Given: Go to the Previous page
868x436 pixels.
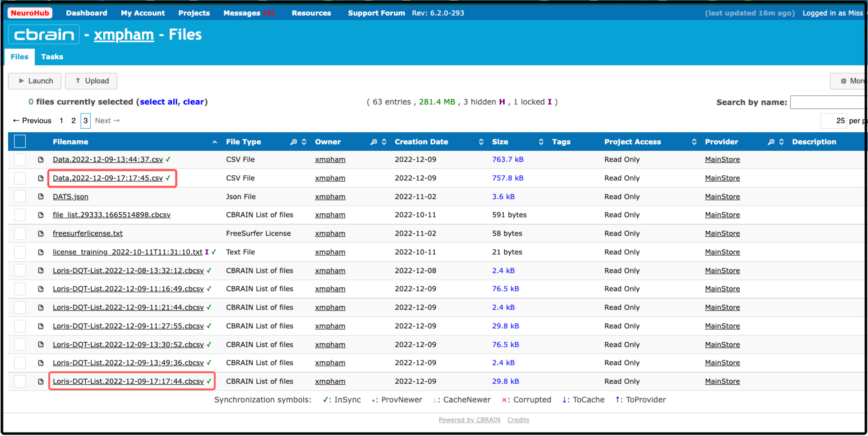Looking at the screenshot, I should click(32, 121).
